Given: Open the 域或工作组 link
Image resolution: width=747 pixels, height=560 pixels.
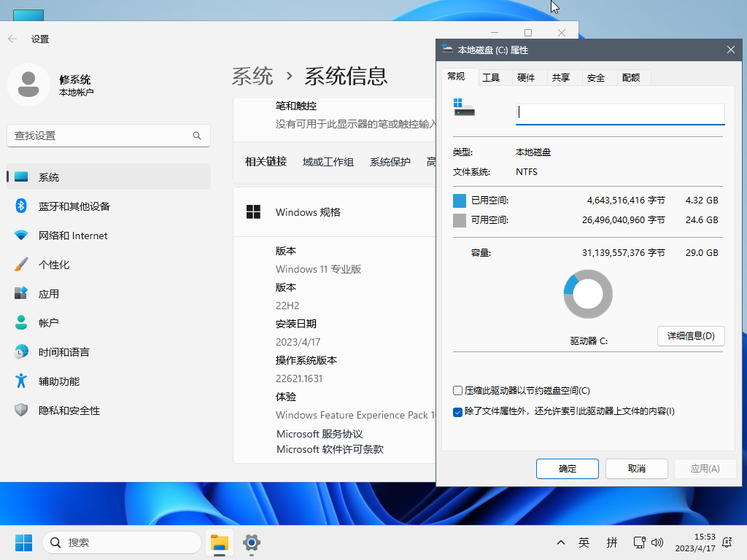Looking at the screenshot, I should point(328,162).
